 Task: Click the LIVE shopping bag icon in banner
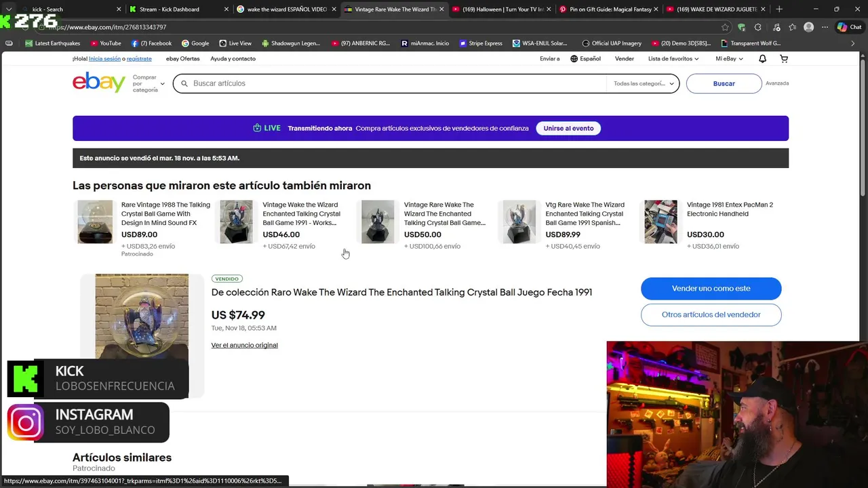tap(257, 128)
